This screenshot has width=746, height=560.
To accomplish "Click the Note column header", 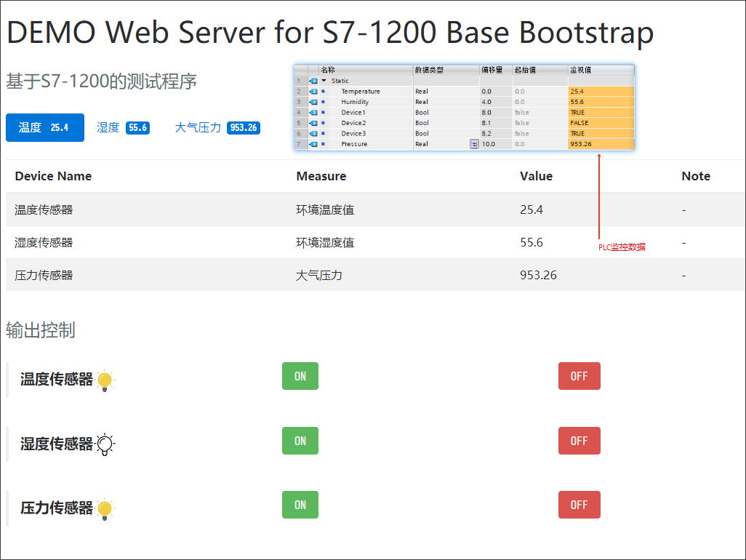I will pos(696,176).
